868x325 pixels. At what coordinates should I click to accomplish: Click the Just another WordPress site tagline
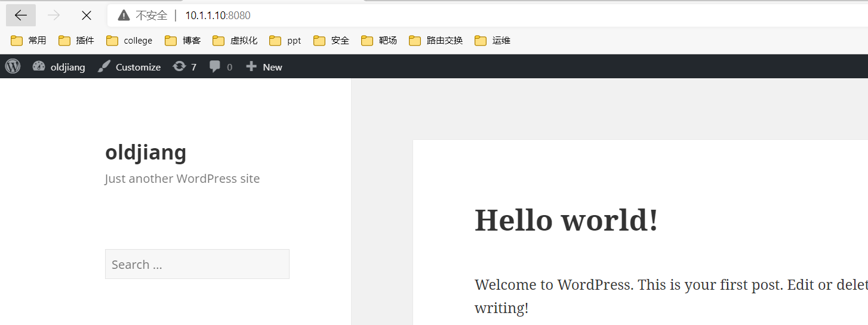coord(182,179)
